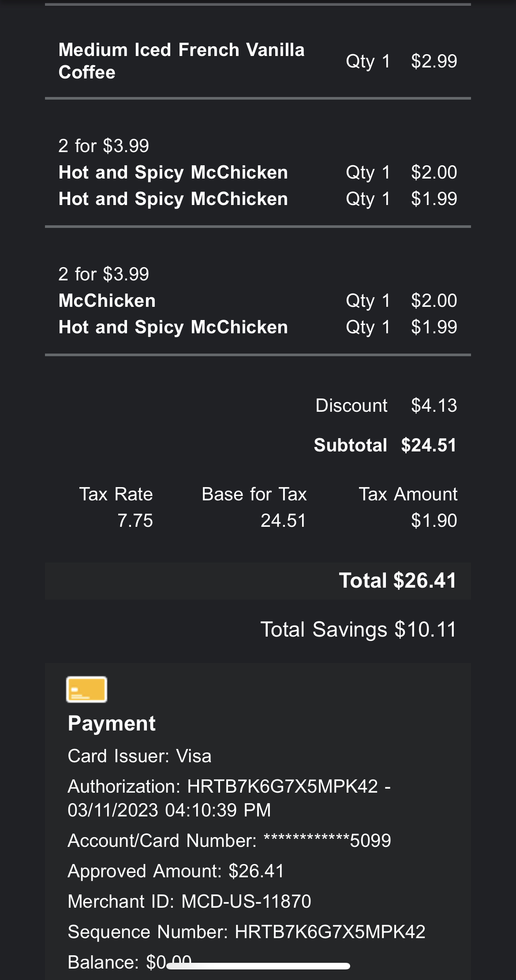Screen dimensions: 516x980
Task: Tap the masked card number ending 5099
Action: (326, 841)
